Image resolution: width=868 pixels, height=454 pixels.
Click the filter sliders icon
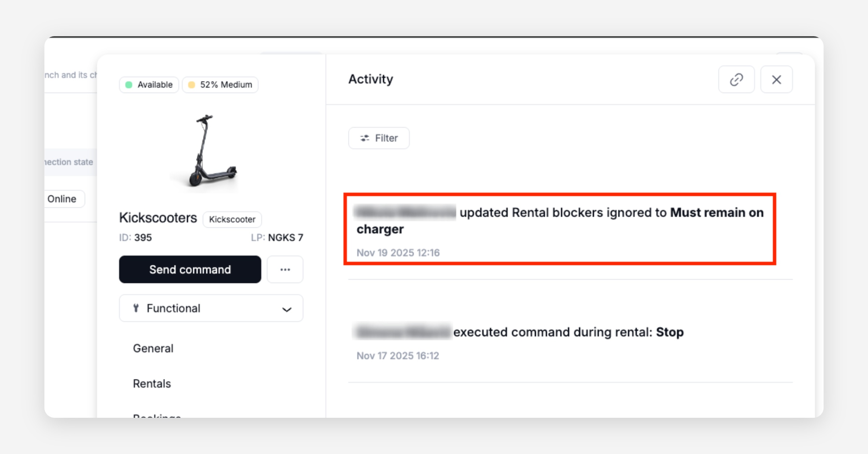365,138
